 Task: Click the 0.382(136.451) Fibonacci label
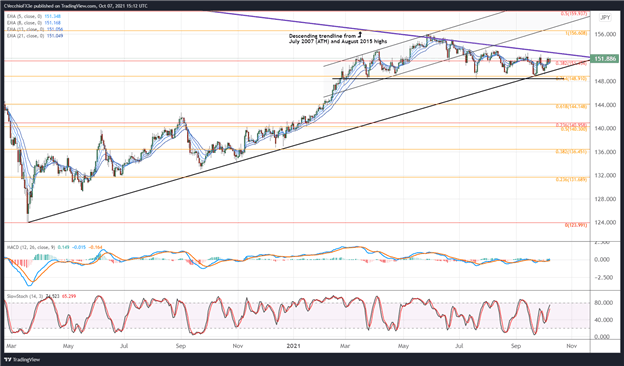pyautogui.click(x=571, y=152)
